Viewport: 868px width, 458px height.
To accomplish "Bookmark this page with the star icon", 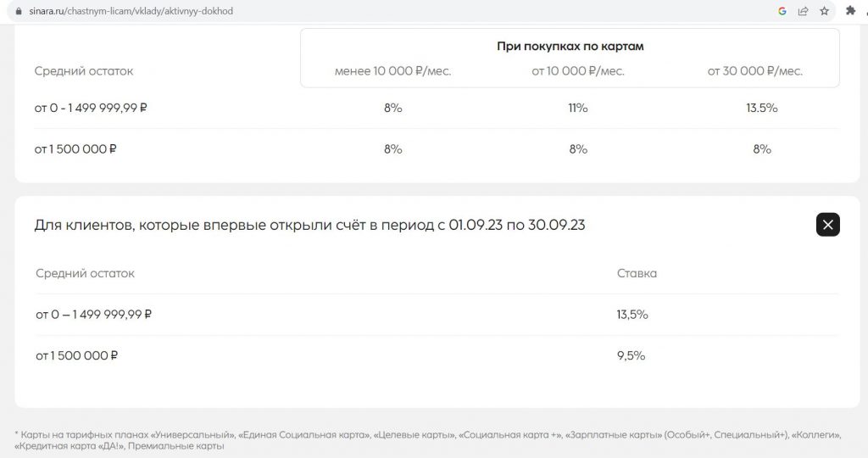I will coord(824,11).
